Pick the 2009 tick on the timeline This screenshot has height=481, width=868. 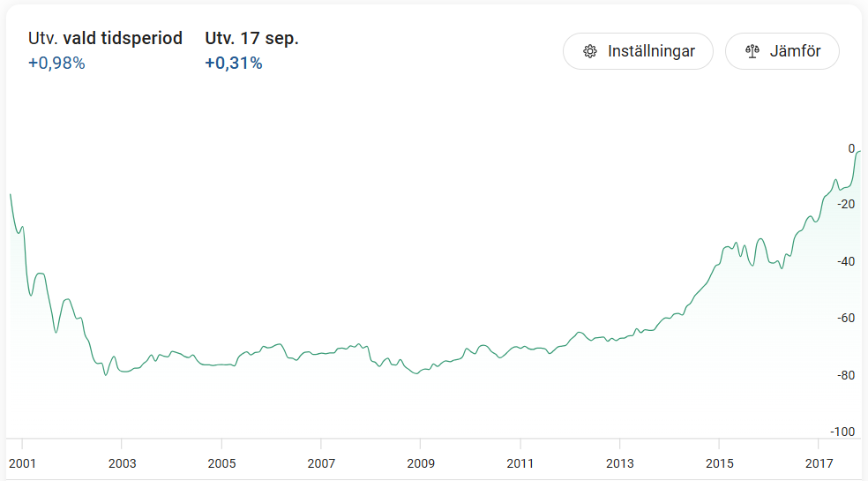coord(421,463)
